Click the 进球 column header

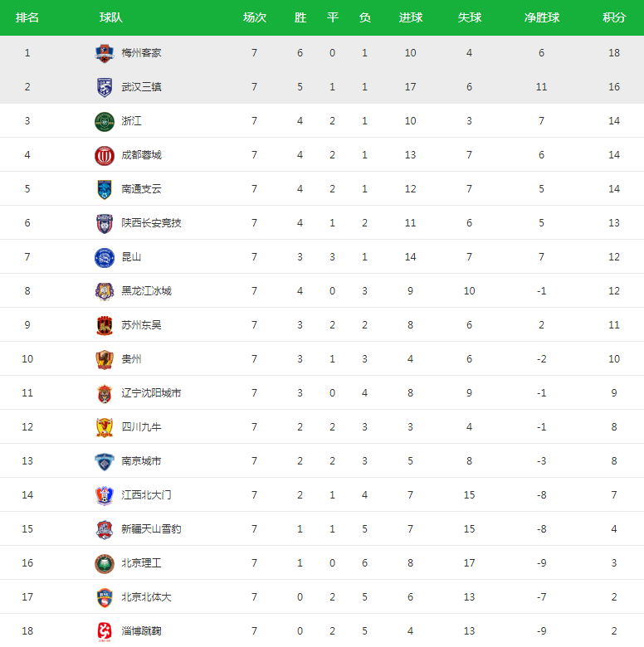(410, 18)
